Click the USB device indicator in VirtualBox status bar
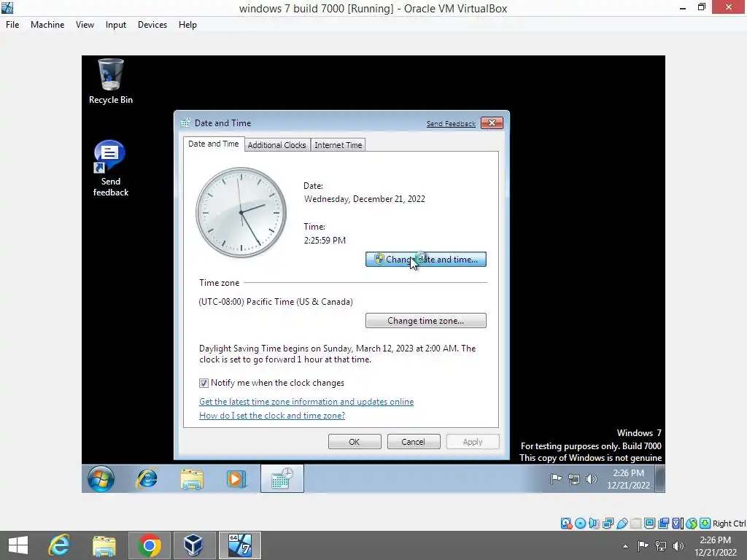 point(622,524)
